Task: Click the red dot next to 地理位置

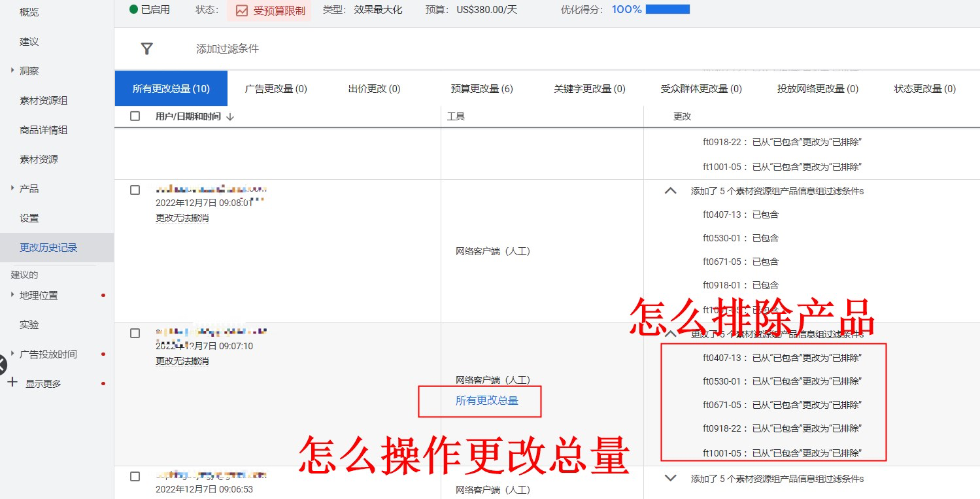Action: (x=102, y=294)
